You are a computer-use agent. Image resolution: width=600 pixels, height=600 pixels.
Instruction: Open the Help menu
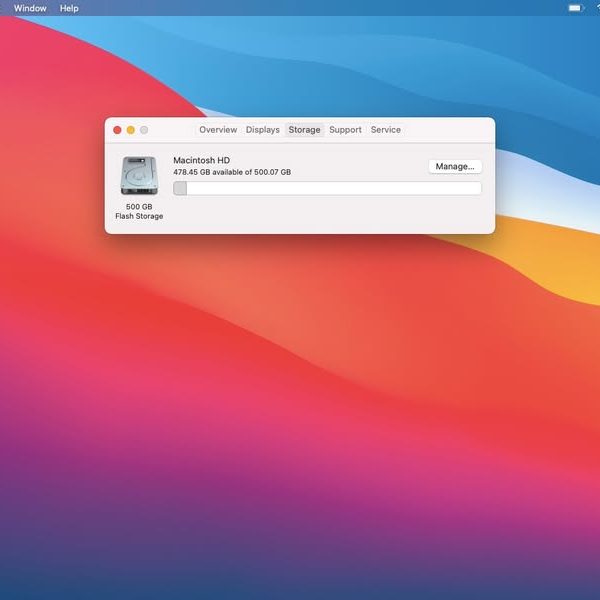[69, 8]
